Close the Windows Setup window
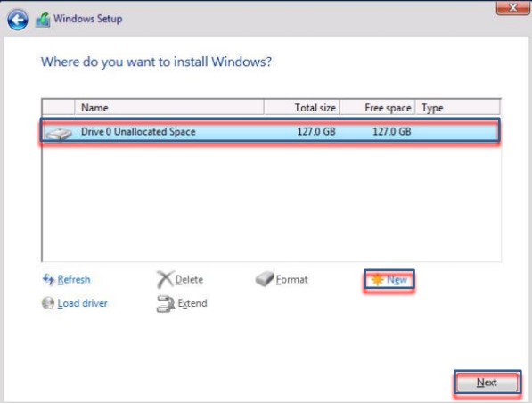The image size is (532, 404). point(513,7)
